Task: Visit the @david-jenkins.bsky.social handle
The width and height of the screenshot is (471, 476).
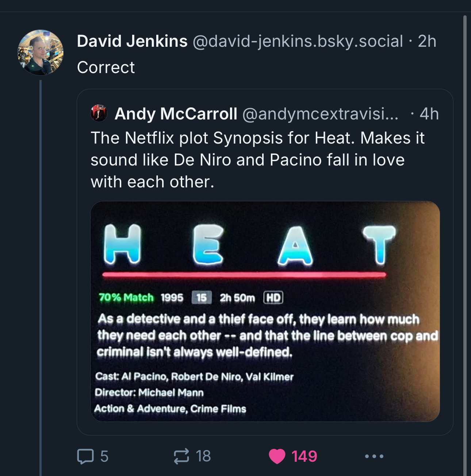Action: pos(298,41)
